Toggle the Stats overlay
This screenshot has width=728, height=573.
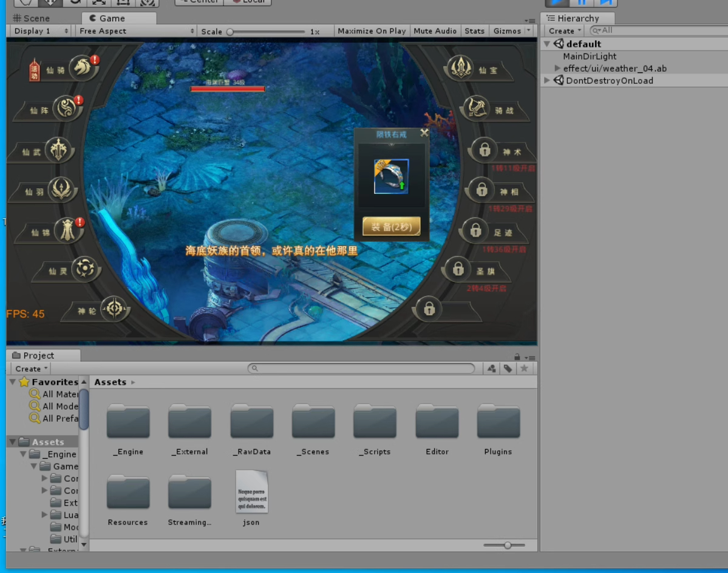(x=474, y=31)
